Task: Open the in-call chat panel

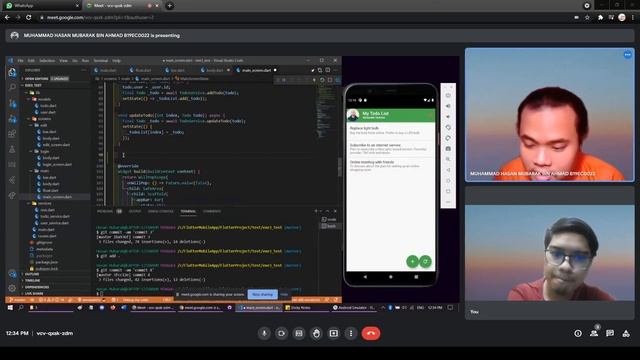Action: click(x=610, y=333)
